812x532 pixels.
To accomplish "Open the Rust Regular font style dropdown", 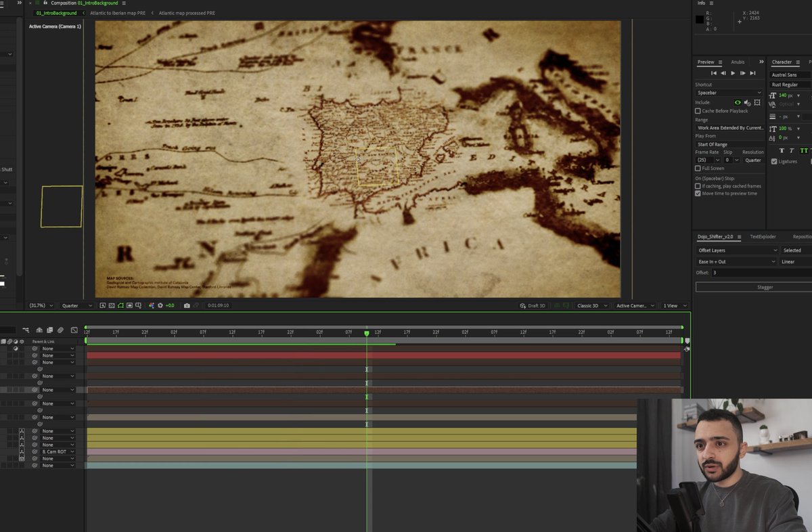I will click(790, 85).
